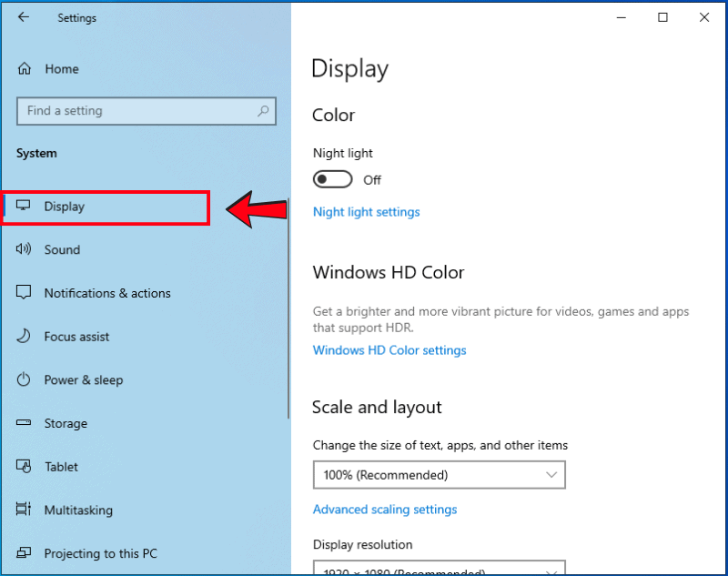Click the Advanced scaling settings link
Screen dimensions: 728x576
[385, 510]
